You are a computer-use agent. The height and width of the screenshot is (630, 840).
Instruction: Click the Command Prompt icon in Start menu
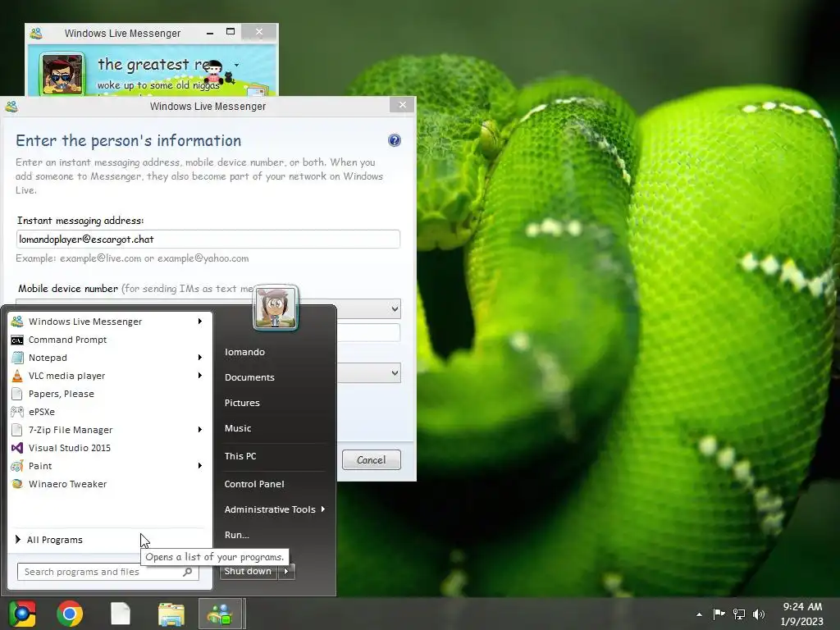tap(17, 340)
